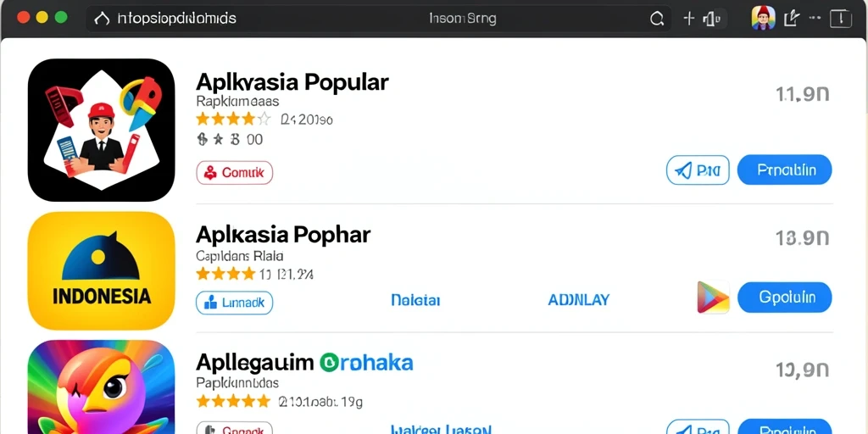Click the edit pencil icon in toolbar
Screen dimensions: 868x434
pyautogui.click(x=792, y=19)
